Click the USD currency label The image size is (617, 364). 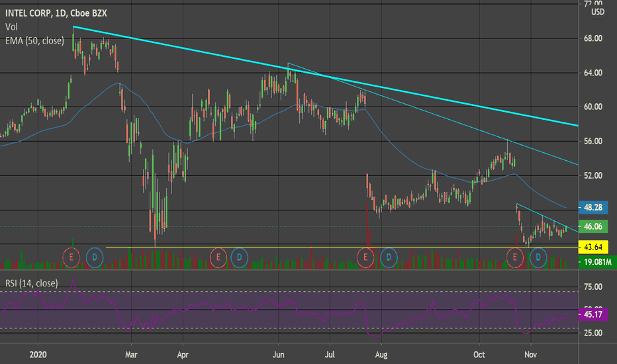pos(598,12)
